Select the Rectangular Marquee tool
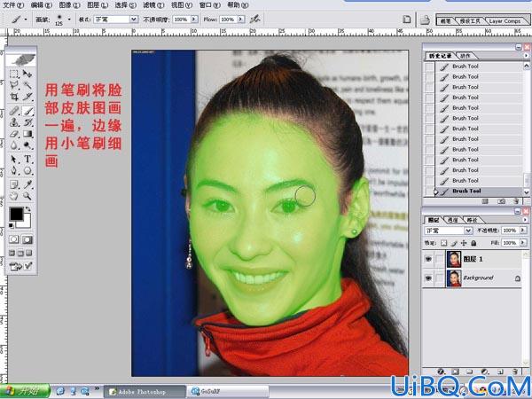 [x=14, y=74]
